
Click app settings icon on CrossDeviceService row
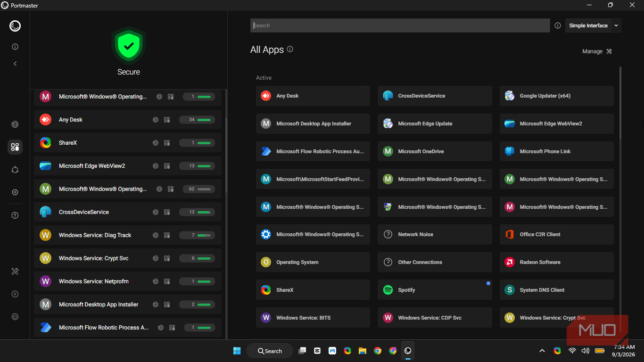click(167, 212)
